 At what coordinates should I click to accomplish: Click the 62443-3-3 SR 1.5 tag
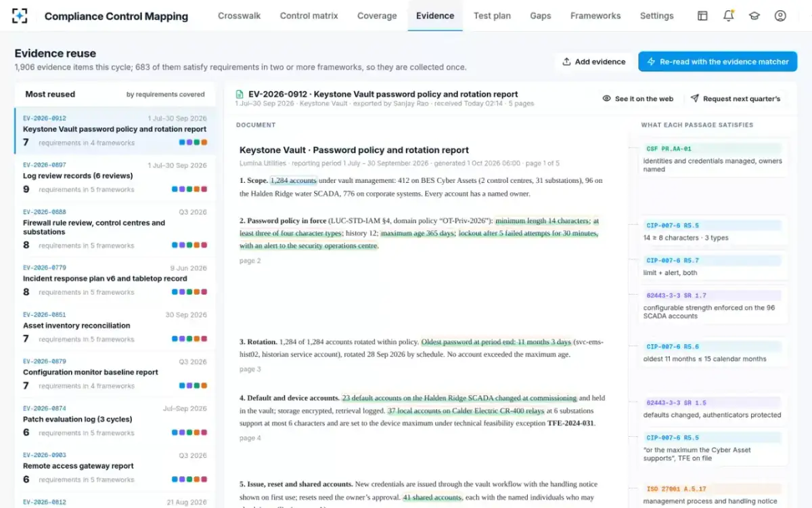point(712,402)
